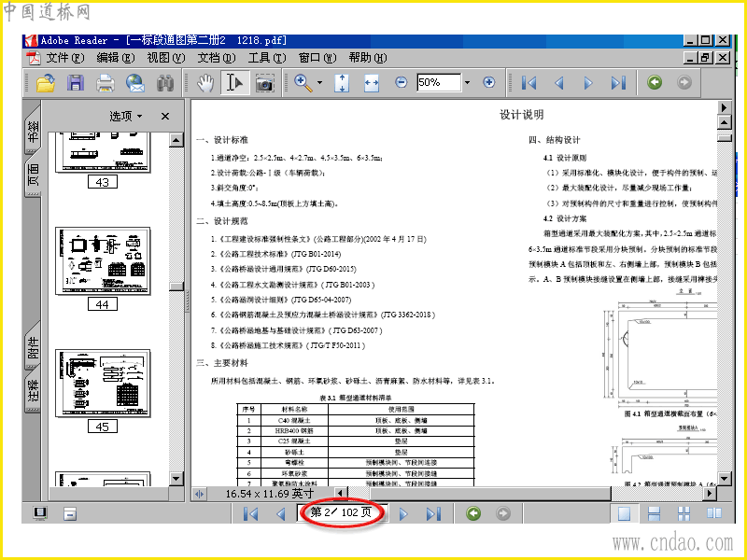
Task: Select the Snapshot camera tool
Action: [x=264, y=83]
